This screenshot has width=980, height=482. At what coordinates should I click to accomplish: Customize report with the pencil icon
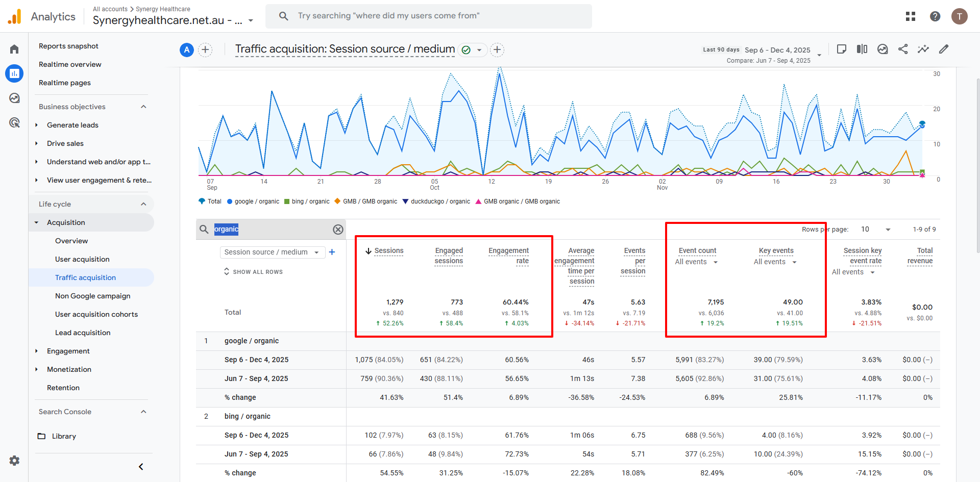click(944, 49)
